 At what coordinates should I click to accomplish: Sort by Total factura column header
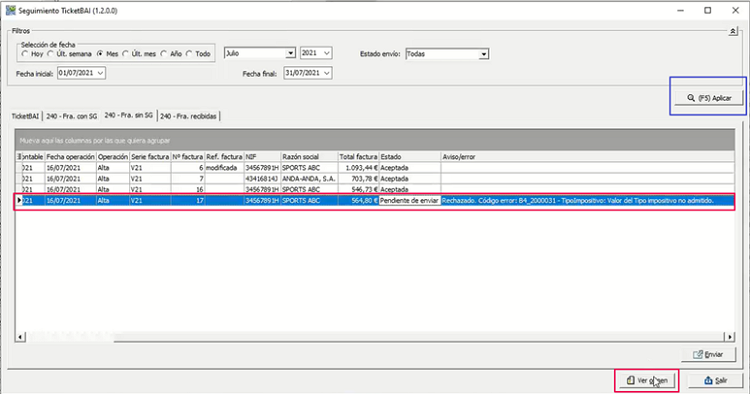358,157
